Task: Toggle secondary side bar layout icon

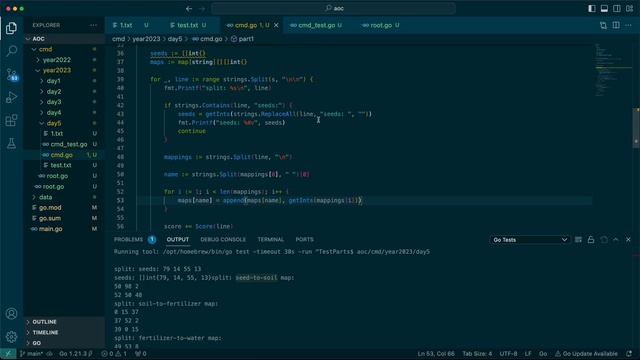Action: point(617,8)
